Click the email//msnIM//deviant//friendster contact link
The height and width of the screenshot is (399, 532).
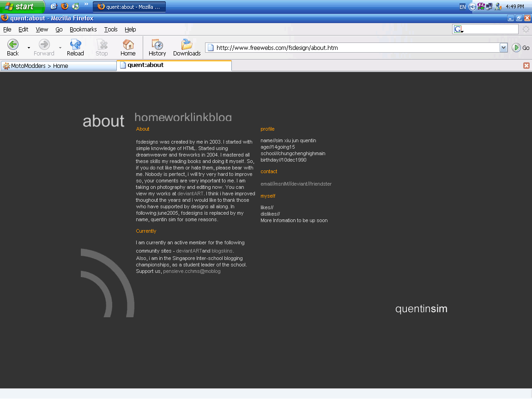click(x=296, y=184)
